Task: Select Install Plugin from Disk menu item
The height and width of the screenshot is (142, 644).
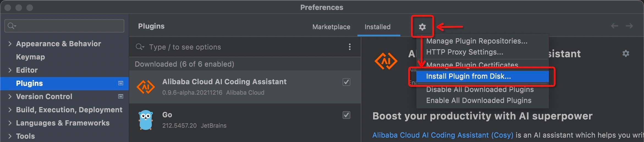Action: pyautogui.click(x=468, y=76)
